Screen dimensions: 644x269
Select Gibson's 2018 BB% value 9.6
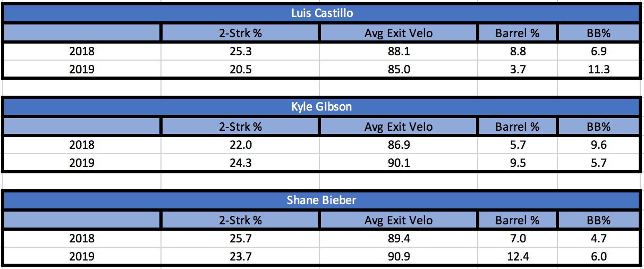click(x=598, y=145)
